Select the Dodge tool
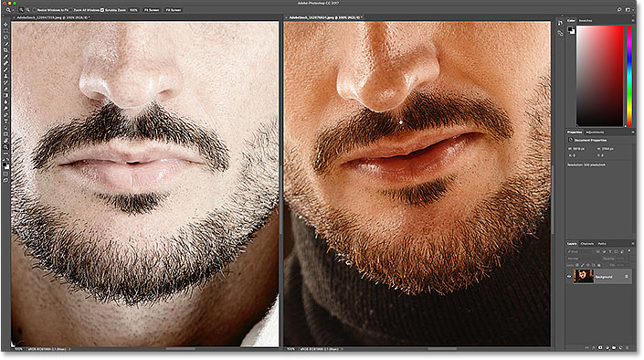 click(x=5, y=108)
